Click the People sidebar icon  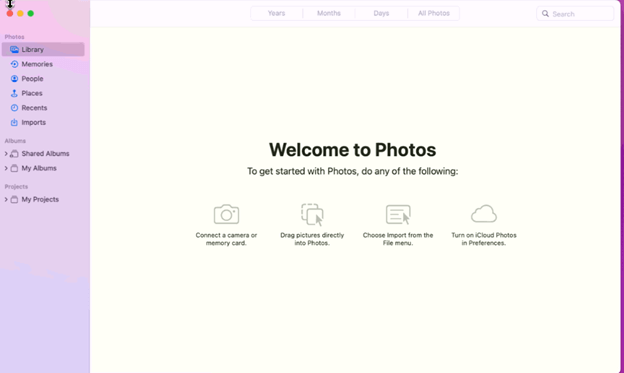click(14, 78)
